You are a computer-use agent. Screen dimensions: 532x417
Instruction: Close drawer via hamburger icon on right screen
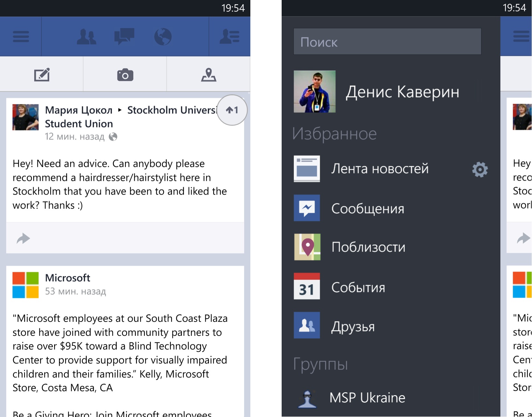pyautogui.click(x=521, y=36)
